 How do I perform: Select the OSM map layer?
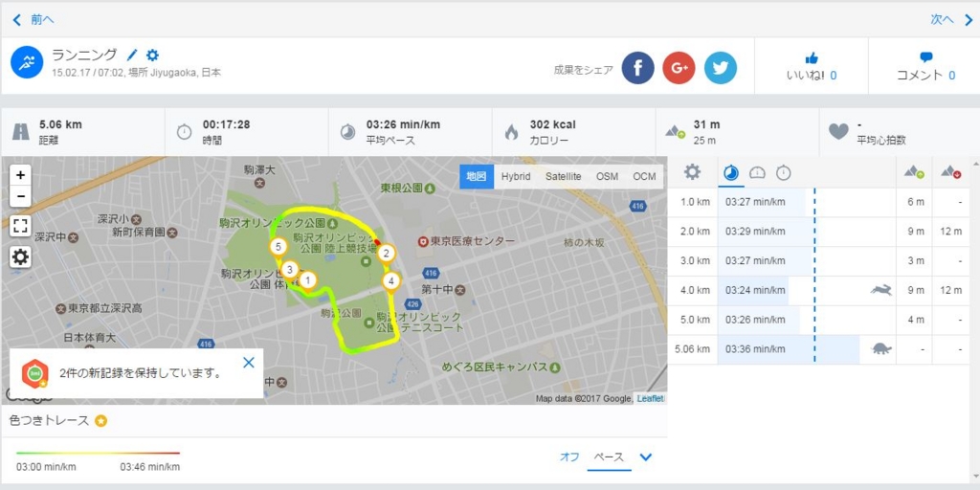pyautogui.click(x=607, y=177)
